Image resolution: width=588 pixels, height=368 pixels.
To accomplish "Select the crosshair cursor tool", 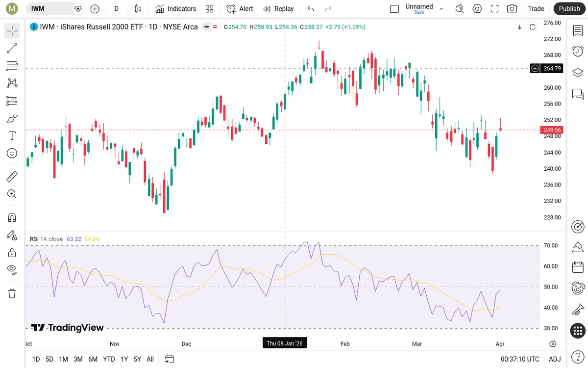I will [12, 31].
